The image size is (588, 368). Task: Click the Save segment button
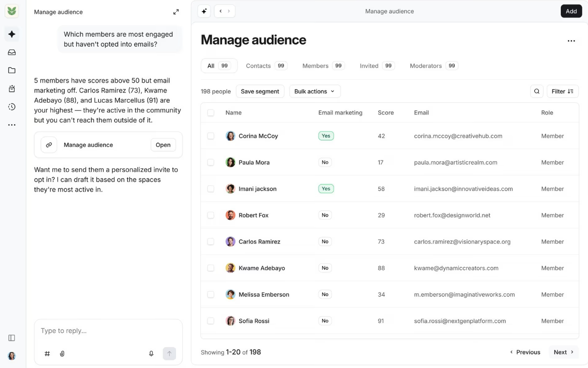point(260,91)
